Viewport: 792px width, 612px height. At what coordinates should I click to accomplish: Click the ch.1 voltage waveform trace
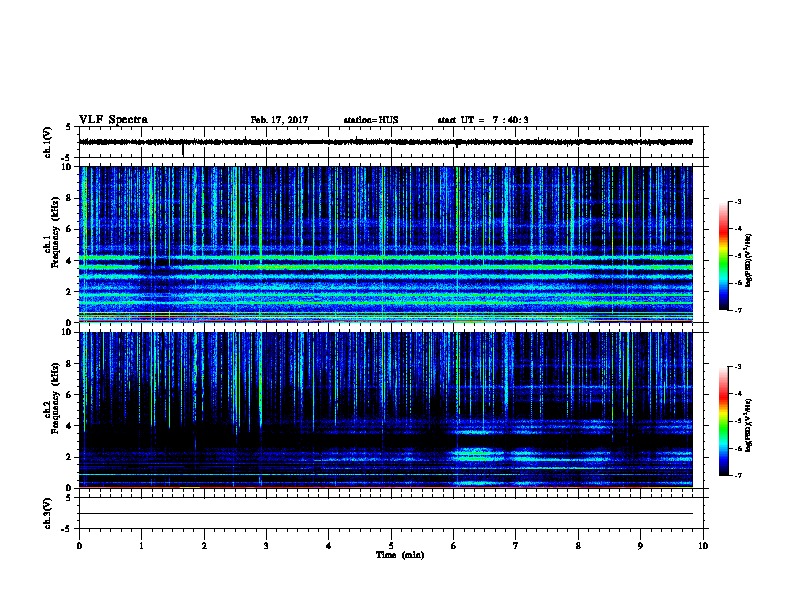point(386,142)
